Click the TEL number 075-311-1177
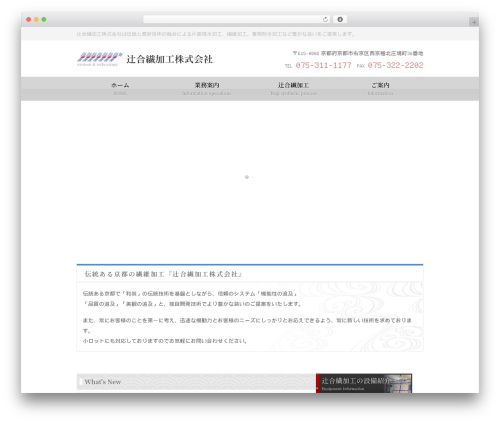Image resolution: width=500 pixels, height=423 pixels. tap(323, 65)
